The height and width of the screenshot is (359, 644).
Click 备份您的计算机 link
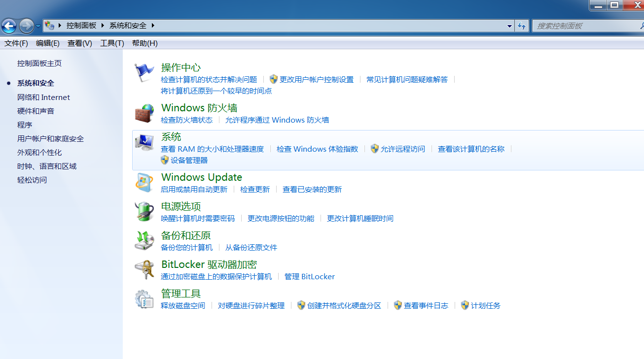187,248
